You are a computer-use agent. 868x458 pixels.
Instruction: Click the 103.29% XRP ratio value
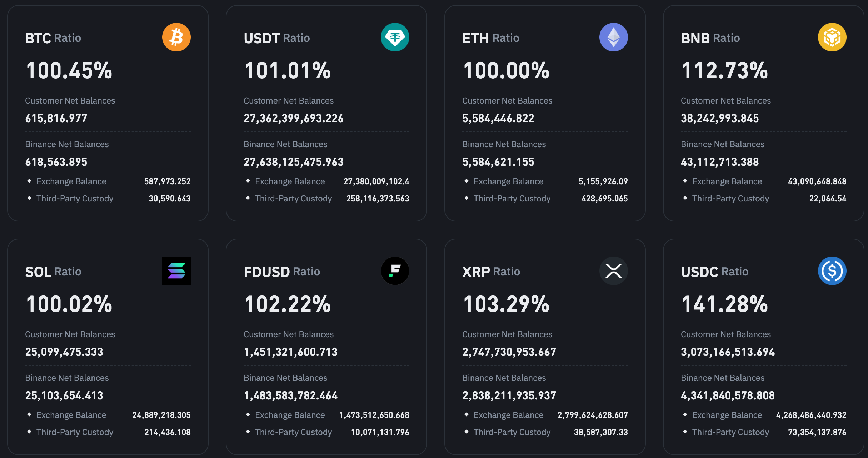(x=505, y=304)
